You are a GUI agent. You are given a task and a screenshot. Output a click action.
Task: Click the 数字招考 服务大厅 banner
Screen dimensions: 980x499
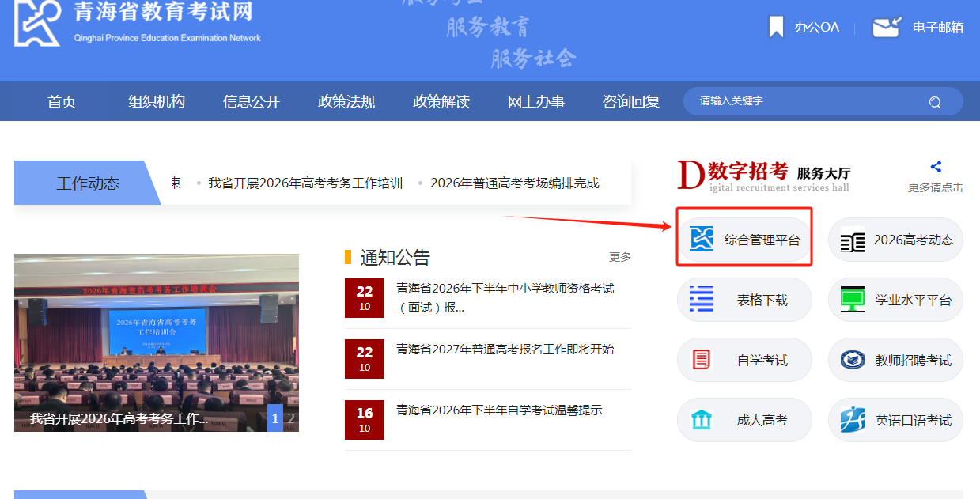click(764, 176)
